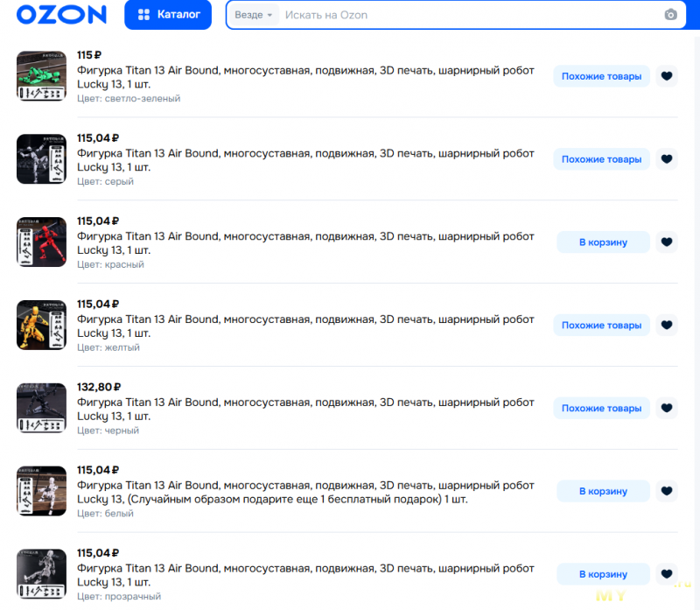The image size is (700, 610).
Task: Toggle favorite heart for gray figure
Action: click(667, 159)
